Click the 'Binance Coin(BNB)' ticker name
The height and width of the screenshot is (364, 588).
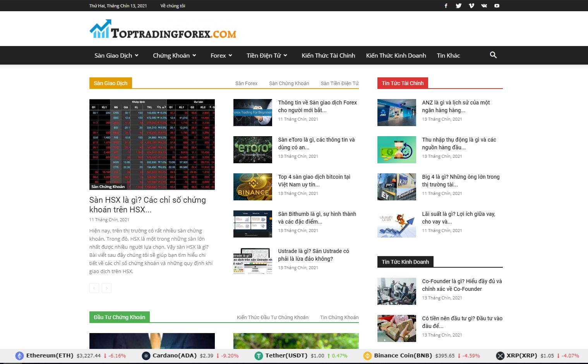click(x=403, y=355)
